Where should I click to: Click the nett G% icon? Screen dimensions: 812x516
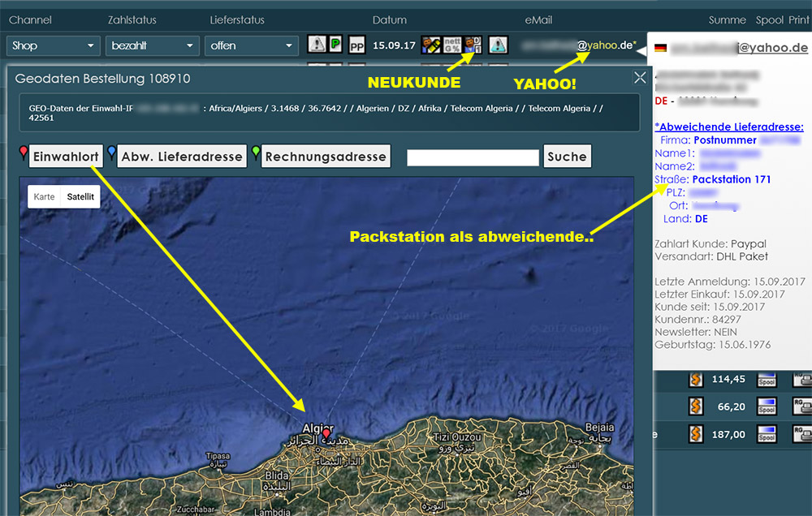[452, 45]
